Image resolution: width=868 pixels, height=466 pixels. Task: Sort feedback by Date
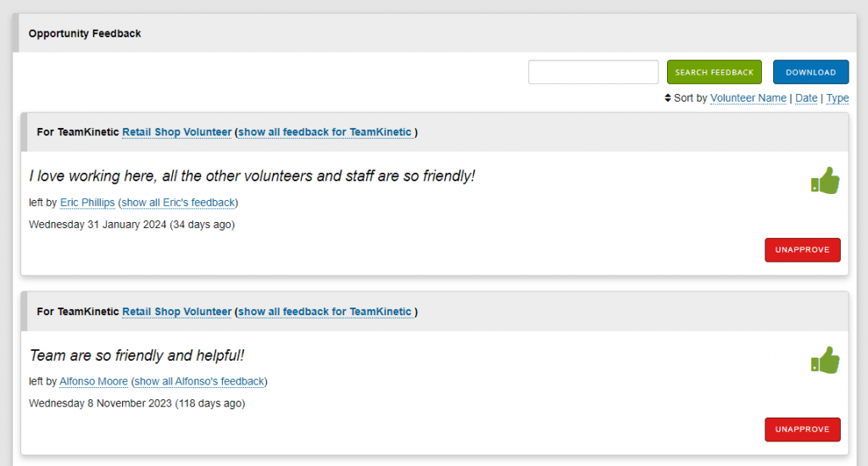(x=806, y=98)
